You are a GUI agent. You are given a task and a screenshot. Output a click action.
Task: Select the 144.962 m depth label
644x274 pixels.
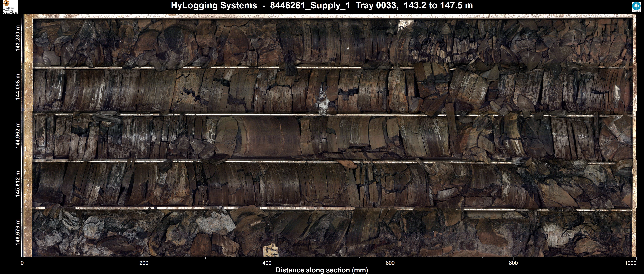[x=18, y=135]
